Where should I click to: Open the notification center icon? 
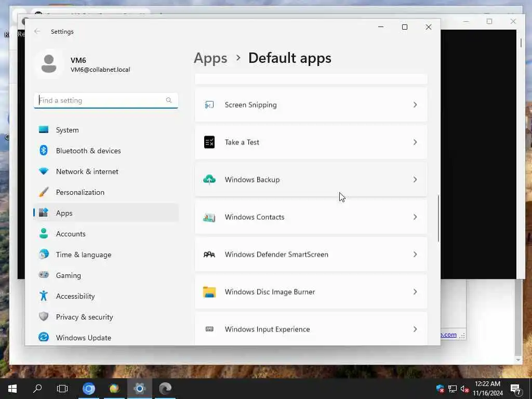coord(516,389)
